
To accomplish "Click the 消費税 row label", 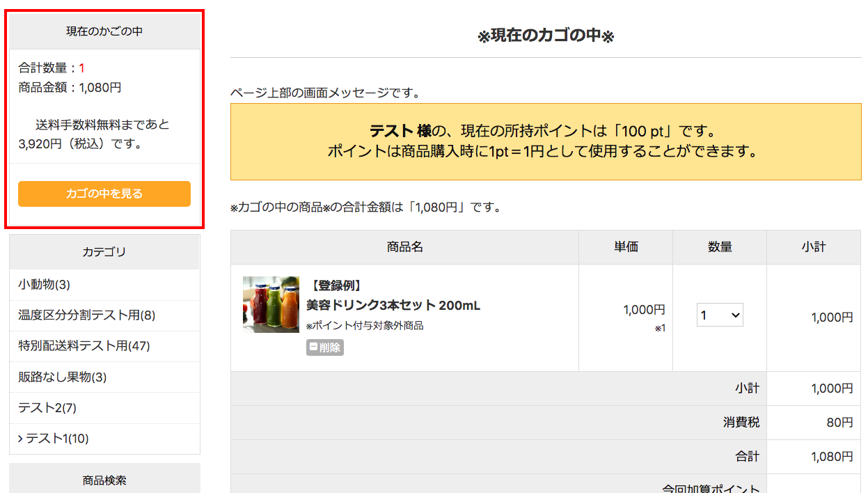I will click(x=741, y=422).
